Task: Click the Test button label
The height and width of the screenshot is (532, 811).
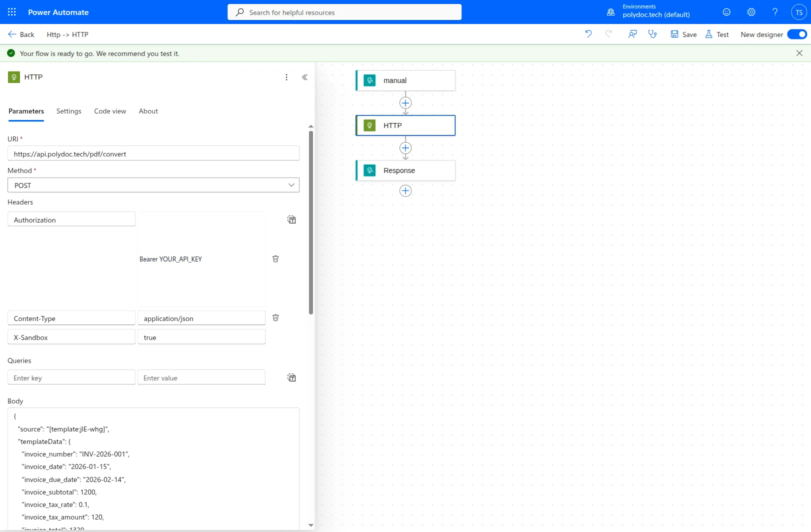Action: tap(722, 34)
